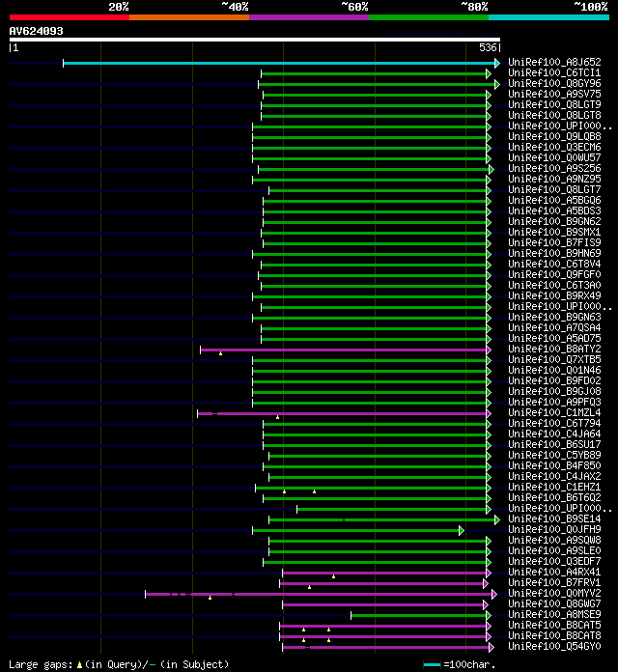This screenshot has width=618, height=672.
Task: Select the UniRef100_A5BDS3 entry
Action: [554, 210]
